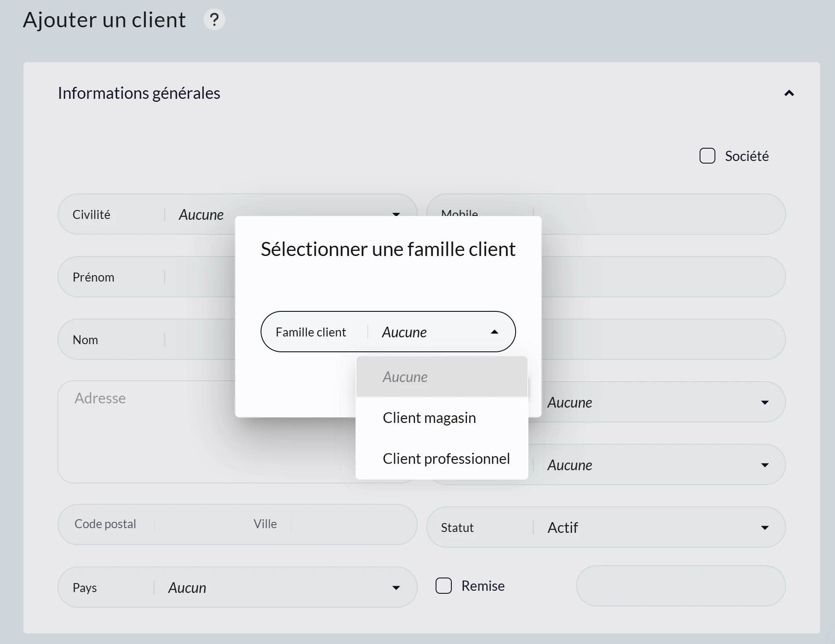Image resolution: width=835 pixels, height=644 pixels.
Task: Click the Statut dropdown arrow icon
Action: pyautogui.click(x=765, y=527)
